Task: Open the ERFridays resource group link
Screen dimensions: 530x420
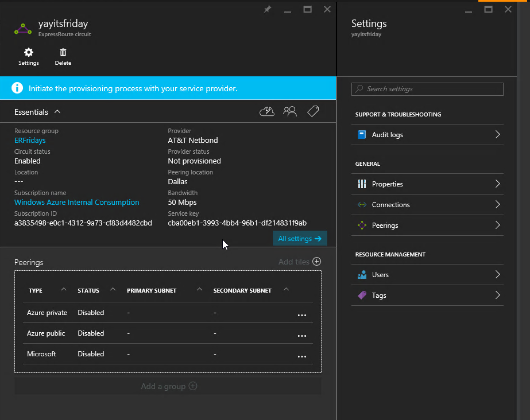Action: 30,141
